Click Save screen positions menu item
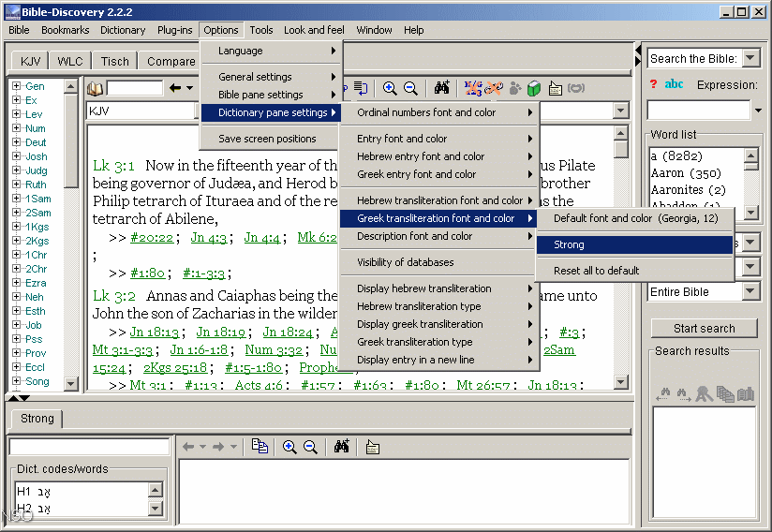772x532 pixels. click(x=270, y=139)
